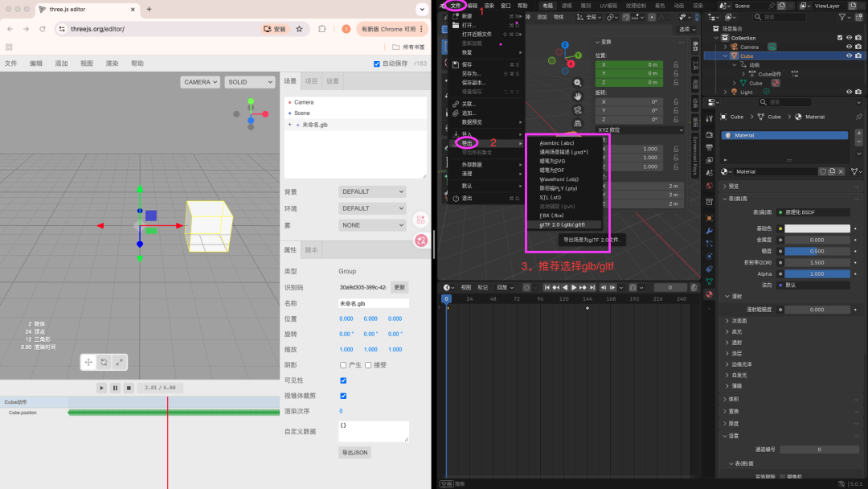Screen dimensions: 868x489
Task: Toggle Blender camera view icon
Action: click(x=577, y=109)
